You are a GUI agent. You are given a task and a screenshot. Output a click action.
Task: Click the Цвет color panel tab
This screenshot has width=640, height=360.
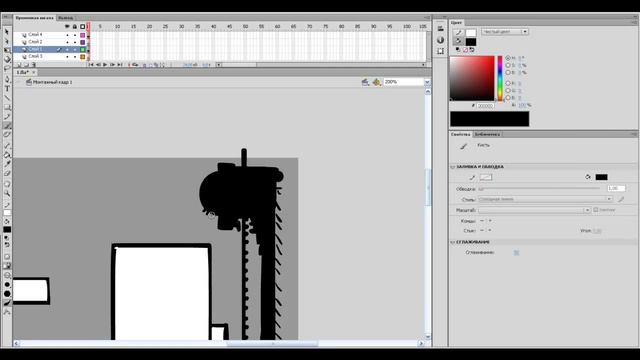[456, 23]
